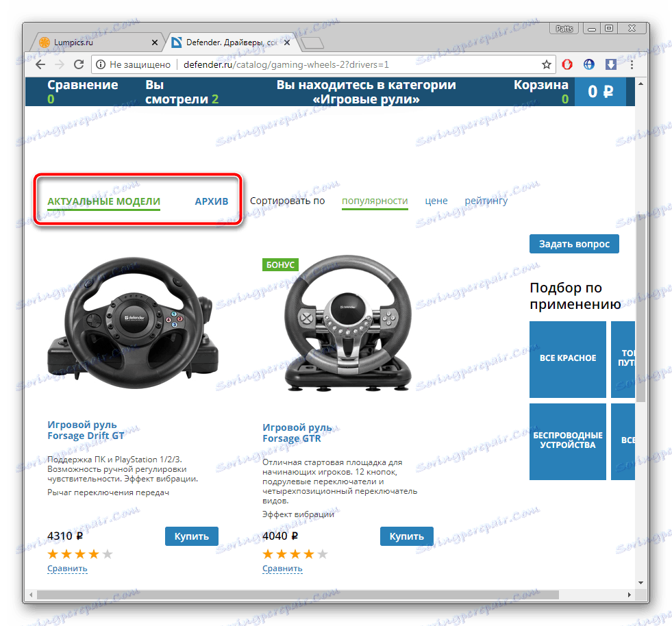Open the 'Вы смотрели 2' history

click(x=182, y=92)
